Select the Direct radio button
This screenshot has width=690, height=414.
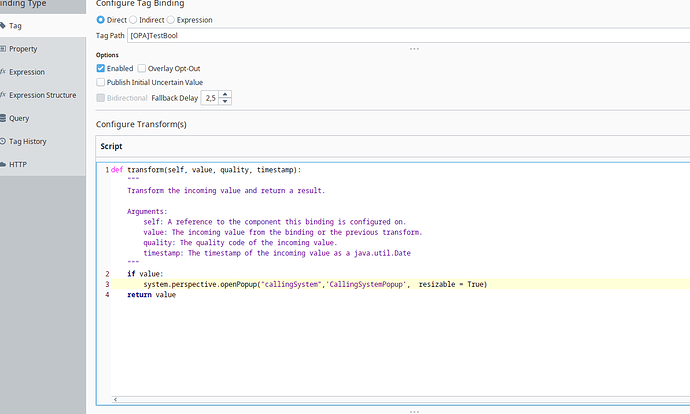tap(100, 20)
